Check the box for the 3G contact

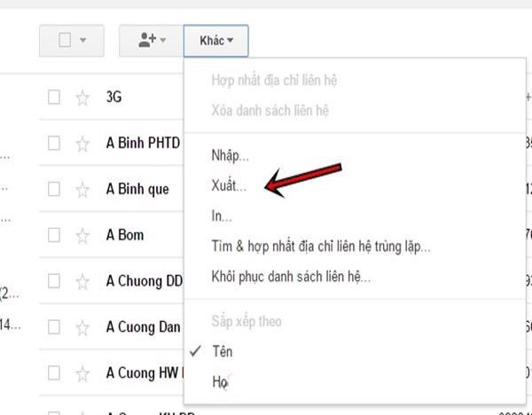(54, 97)
